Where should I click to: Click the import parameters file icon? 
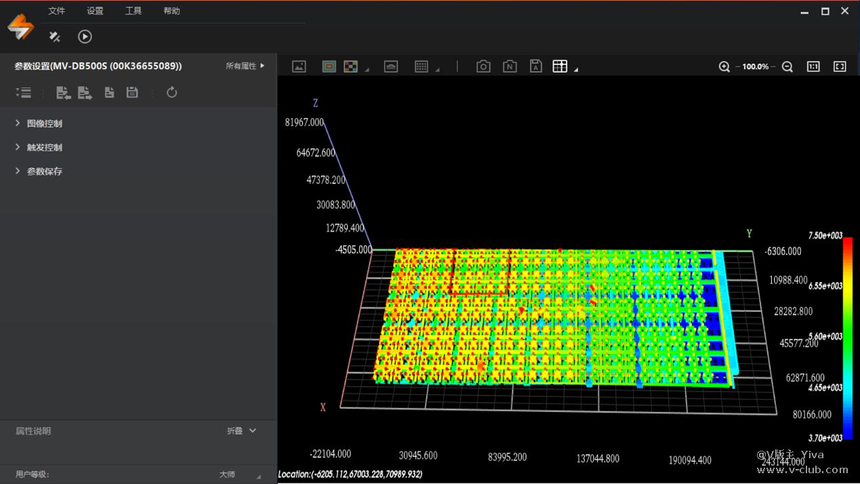click(63, 93)
